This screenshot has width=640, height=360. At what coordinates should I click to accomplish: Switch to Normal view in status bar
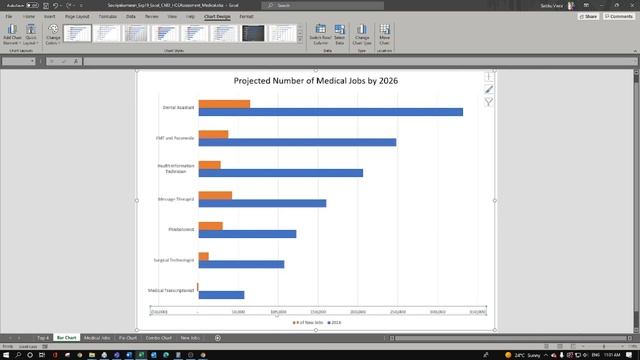click(x=547, y=347)
